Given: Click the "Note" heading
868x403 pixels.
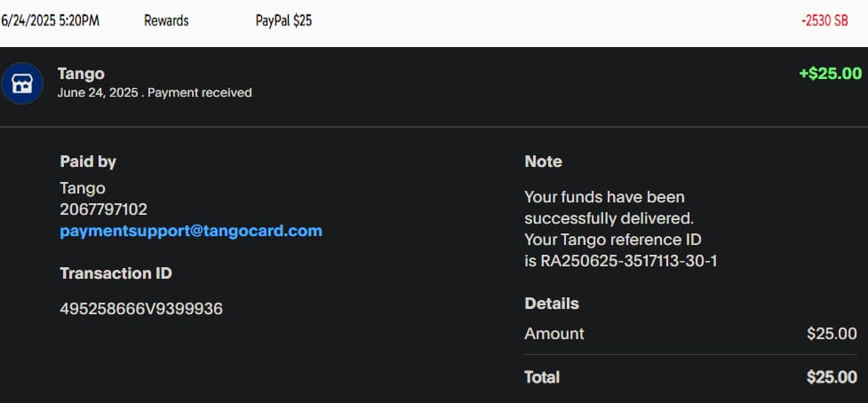Looking at the screenshot, I should coord(543,162).
